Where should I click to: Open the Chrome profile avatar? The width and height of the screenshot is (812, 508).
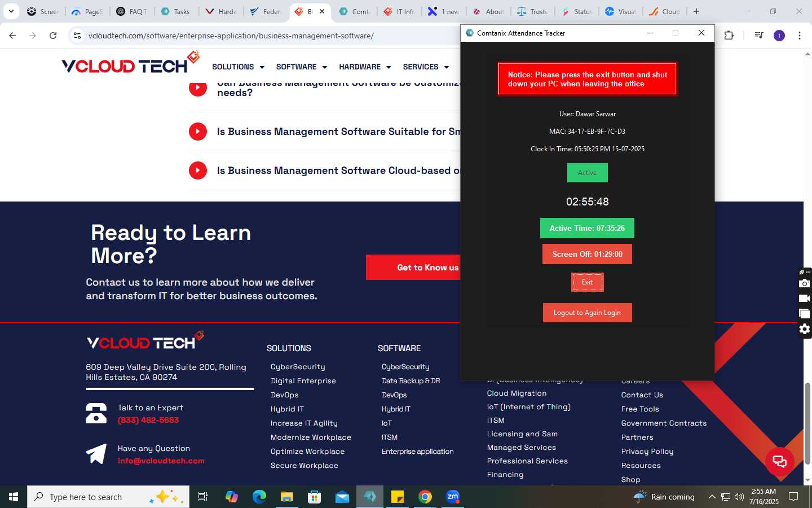(779, 36)
